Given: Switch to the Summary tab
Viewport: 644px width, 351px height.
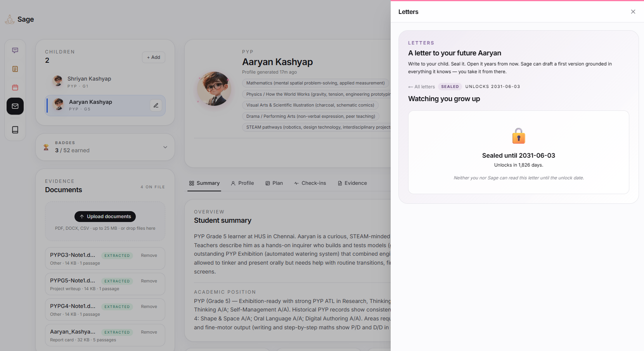Looking at the screenshot, I should coord(204,183).
